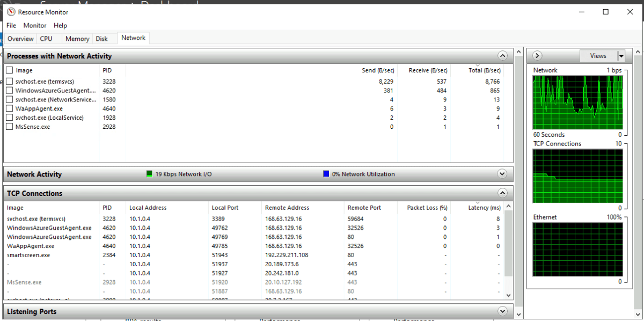This screenshot has width=644, height=321.
Task: Sort processes by Receive (B/sec) column
Action: coord(428,70)
